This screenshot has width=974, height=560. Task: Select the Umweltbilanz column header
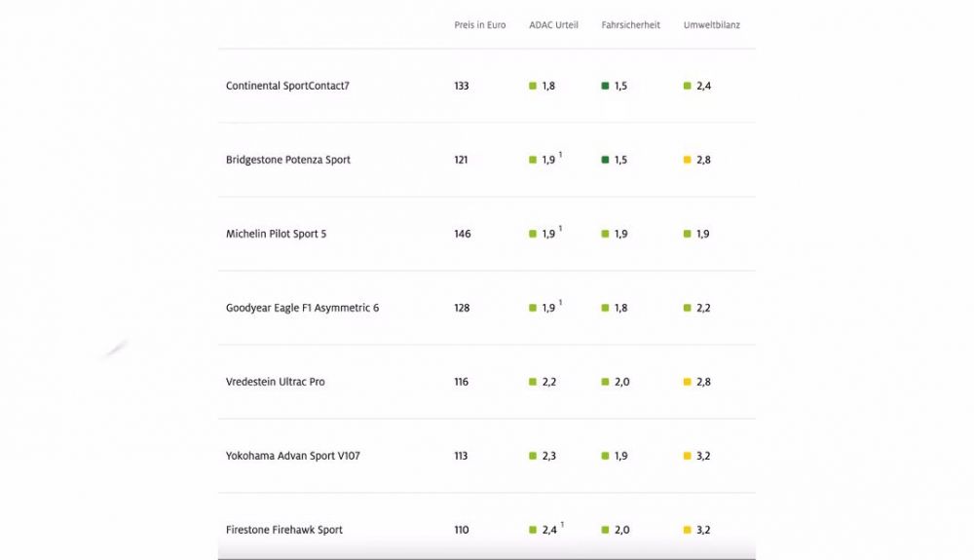click(712, 24)
